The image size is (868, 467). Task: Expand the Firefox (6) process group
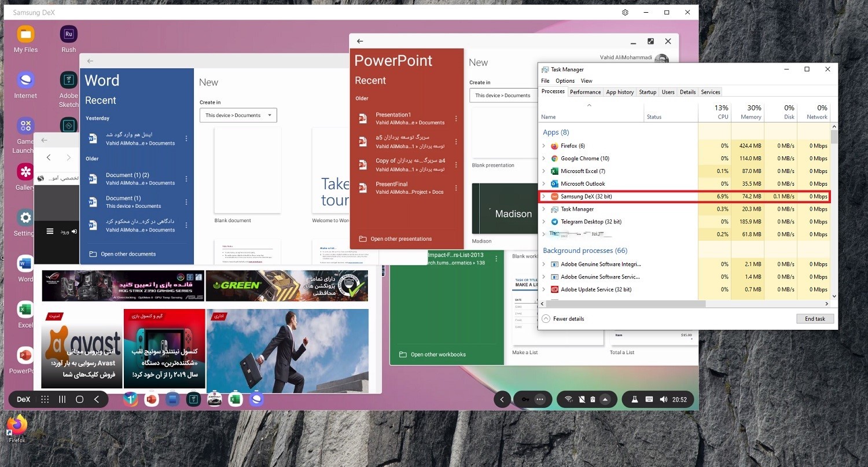pos(543,146)
